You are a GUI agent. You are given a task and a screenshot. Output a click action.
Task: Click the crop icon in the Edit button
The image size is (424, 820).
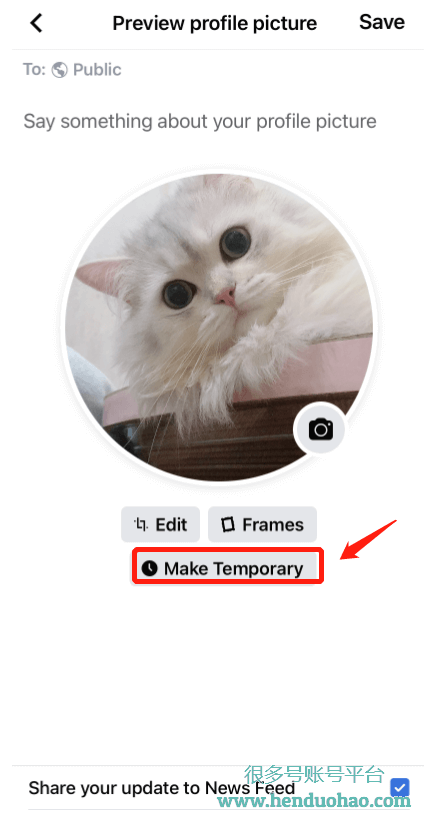click(141, 524)
